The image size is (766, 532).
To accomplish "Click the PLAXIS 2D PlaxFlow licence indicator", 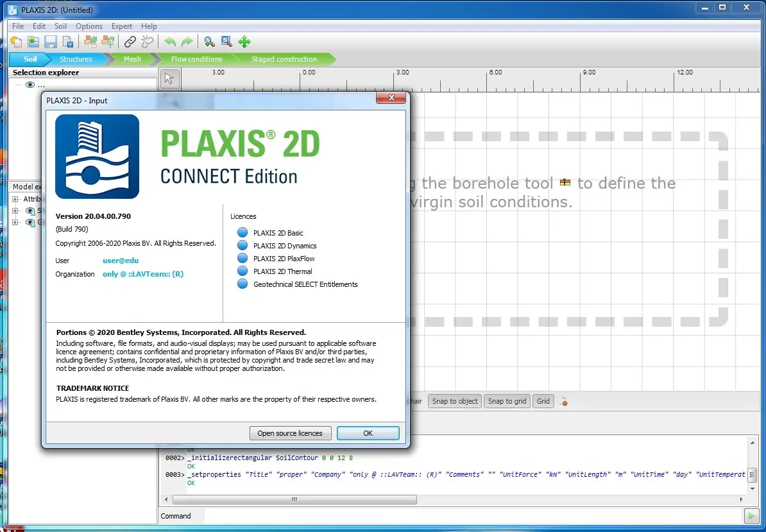I will pyautogui.click(x=243, y=258).
